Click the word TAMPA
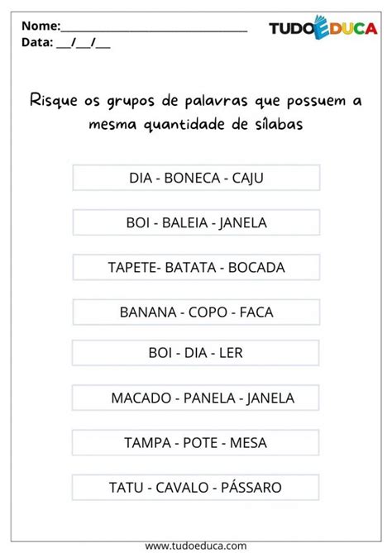This screenshot has height=553, width=392. 147,443
